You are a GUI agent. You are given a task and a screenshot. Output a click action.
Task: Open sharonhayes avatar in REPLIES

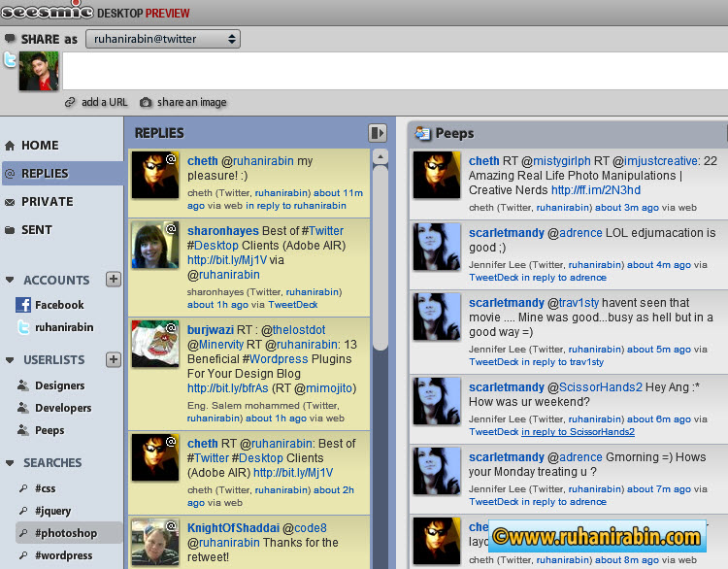(155, 246)
